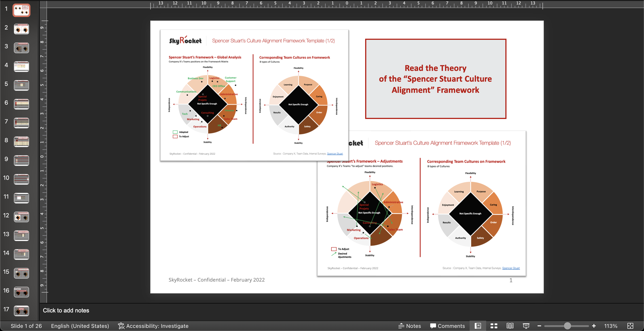
Task: Select slide 9 thumbnail
Action: 21,161
